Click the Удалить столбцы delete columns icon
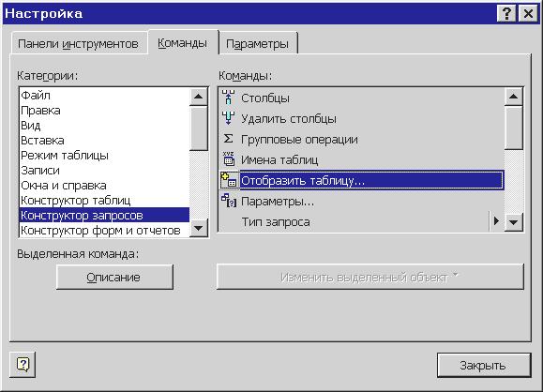 point(228,118)
